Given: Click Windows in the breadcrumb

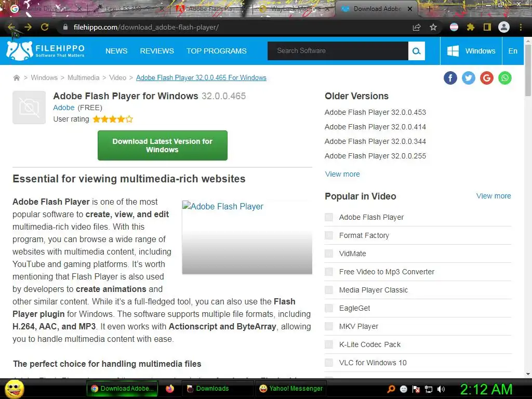Looking at the screenshot, I should coord(44,78).
